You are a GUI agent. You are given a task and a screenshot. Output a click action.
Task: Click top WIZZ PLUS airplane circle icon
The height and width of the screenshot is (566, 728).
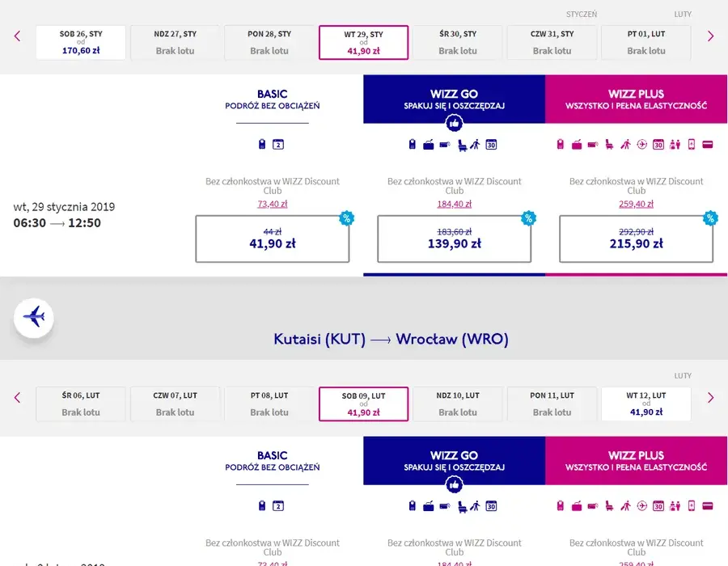pos(642,144)
